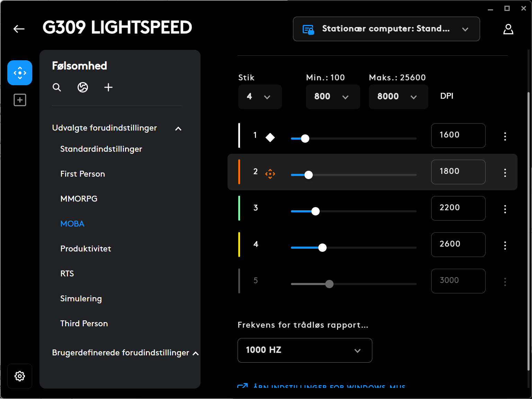Viewport: 532px width, 399px height.
Task: Open the Windows mouse settings link
Action: (321, 386)
